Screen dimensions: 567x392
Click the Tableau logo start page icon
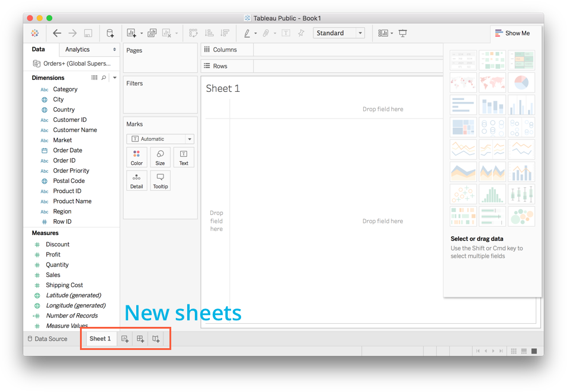tap(35, 33)
